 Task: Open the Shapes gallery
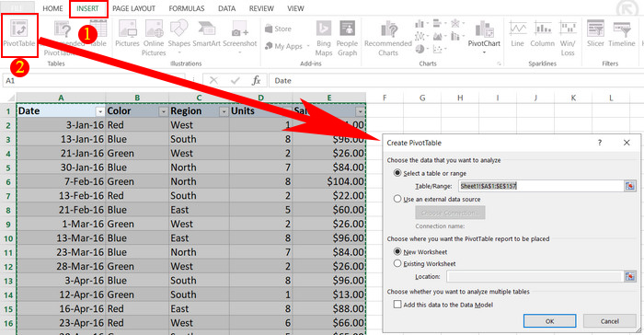coord(179,35)
